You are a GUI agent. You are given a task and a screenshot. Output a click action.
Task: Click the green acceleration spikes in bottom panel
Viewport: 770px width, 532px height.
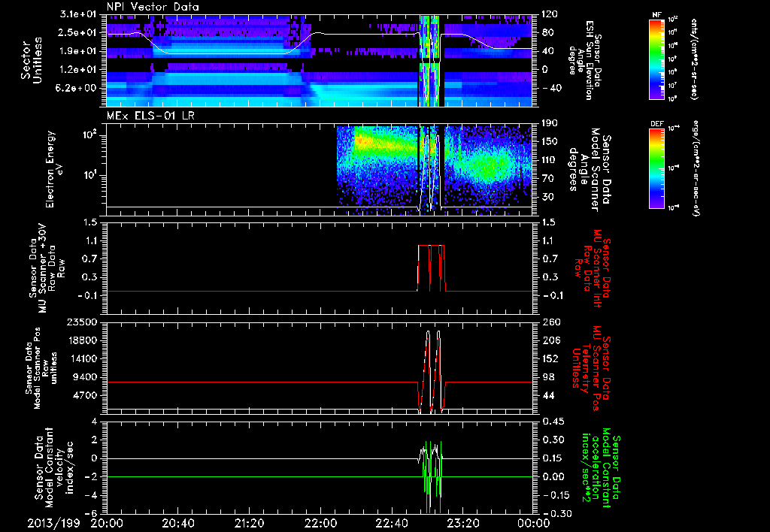431,476
